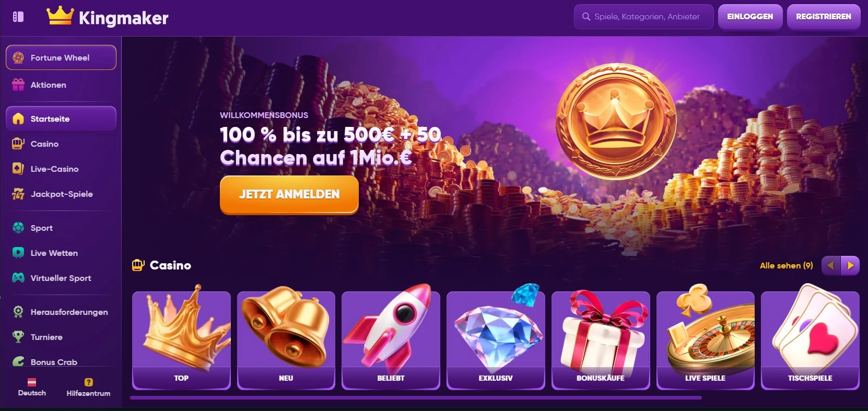The width and height of the screenshot is (868, 411).
Task: Click the EINLOGGEN button
Action: click(x=750, y=17)
